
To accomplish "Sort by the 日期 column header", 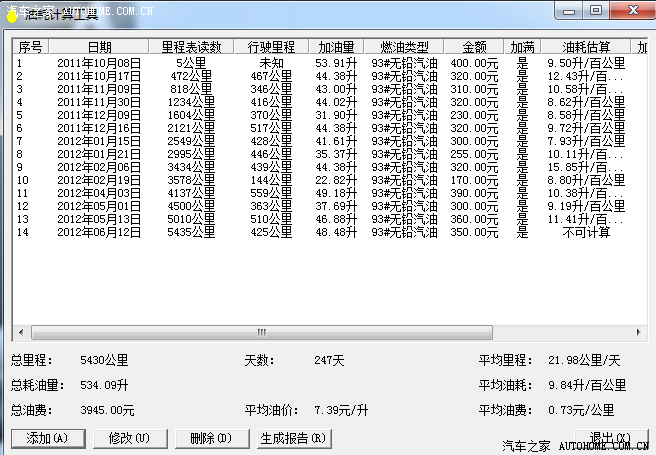I will point(99,47).
